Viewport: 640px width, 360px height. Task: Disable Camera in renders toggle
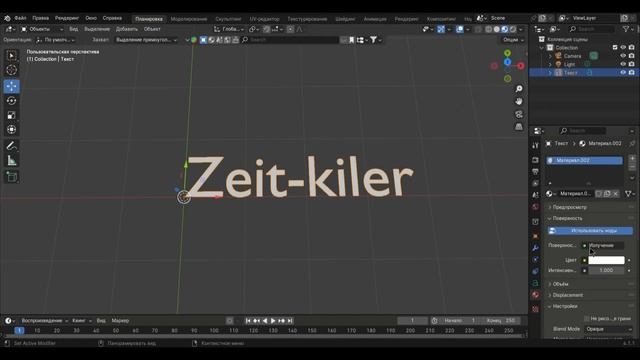click(x=632, y=56)
